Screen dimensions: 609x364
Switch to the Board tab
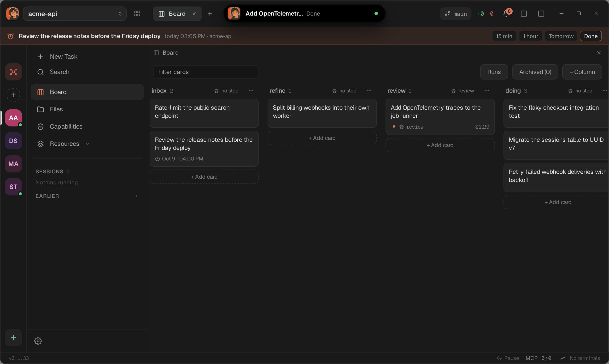(x=177, y=13)
